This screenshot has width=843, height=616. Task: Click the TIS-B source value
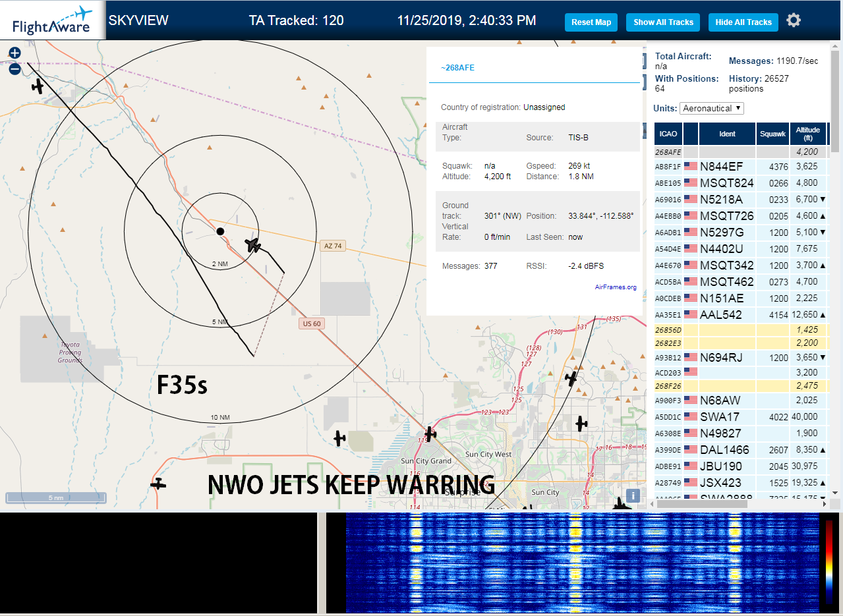(579, 138)
